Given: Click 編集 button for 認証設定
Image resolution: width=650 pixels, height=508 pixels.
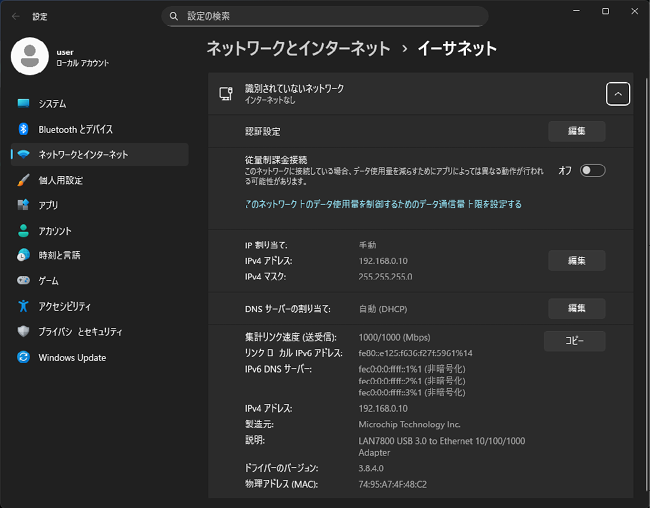Looking at the screenshot, I should [x=577, y=131].
